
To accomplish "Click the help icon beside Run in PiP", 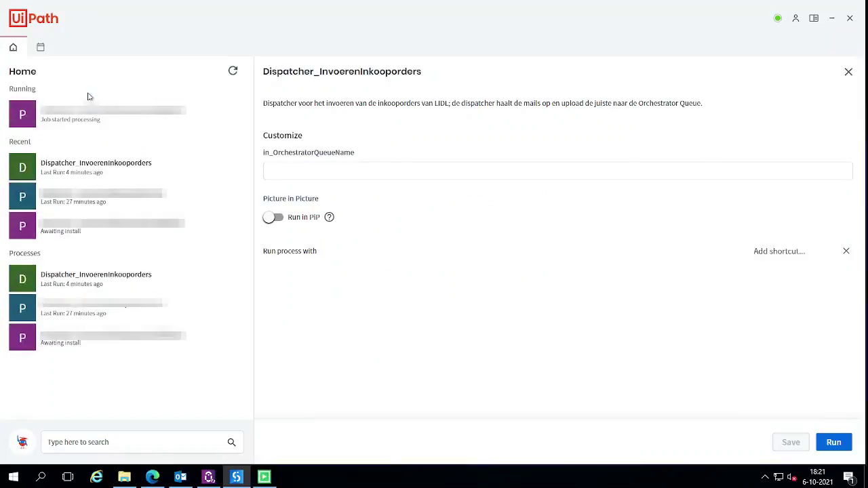I will pyautogui.click(x=329, y=217).
